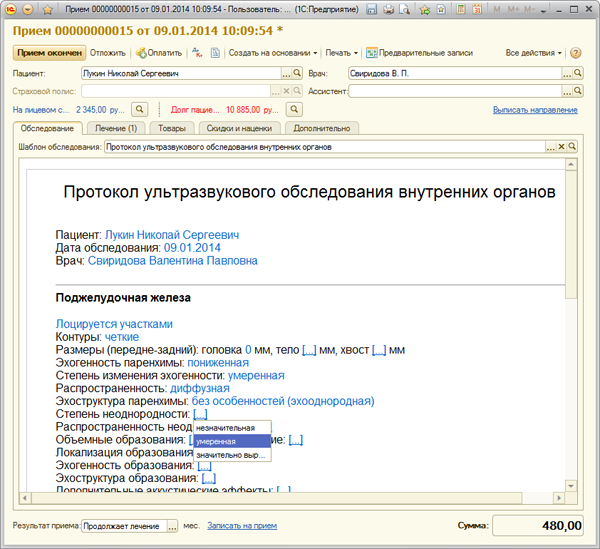Open the Ассистент magnifier lookup icon

coord(578,91)
